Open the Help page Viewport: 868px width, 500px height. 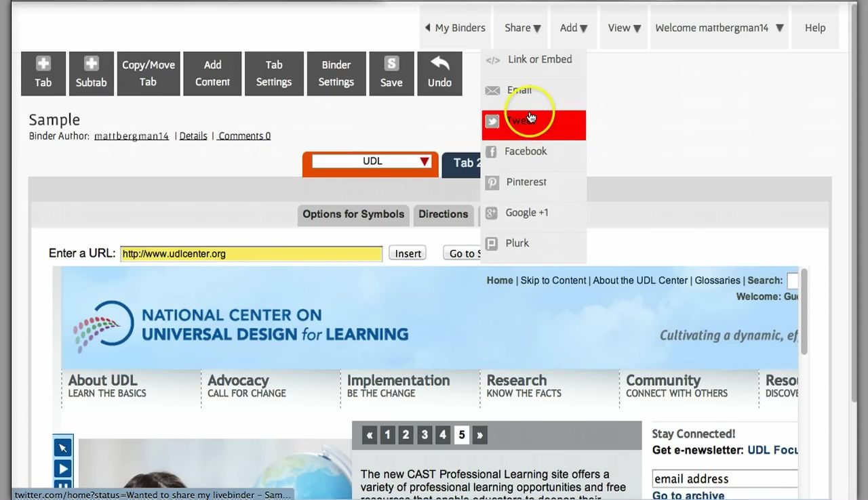tap(815, 28)
